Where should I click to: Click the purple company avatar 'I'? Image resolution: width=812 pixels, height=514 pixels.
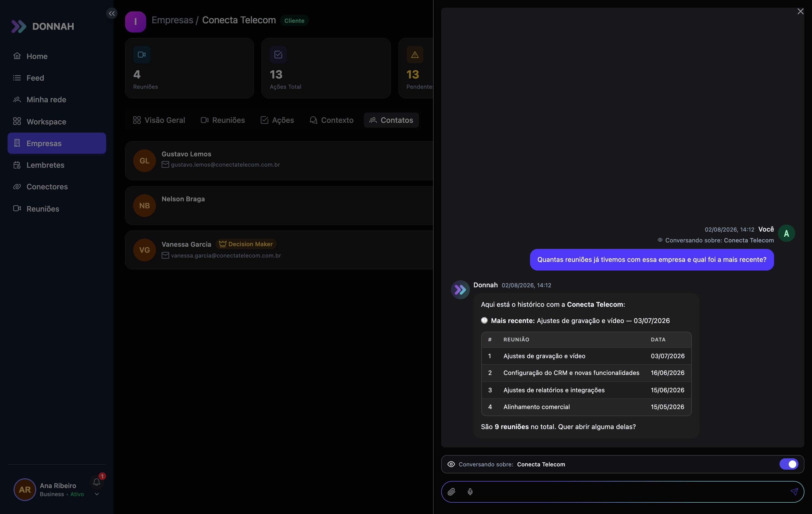point(136,22)
